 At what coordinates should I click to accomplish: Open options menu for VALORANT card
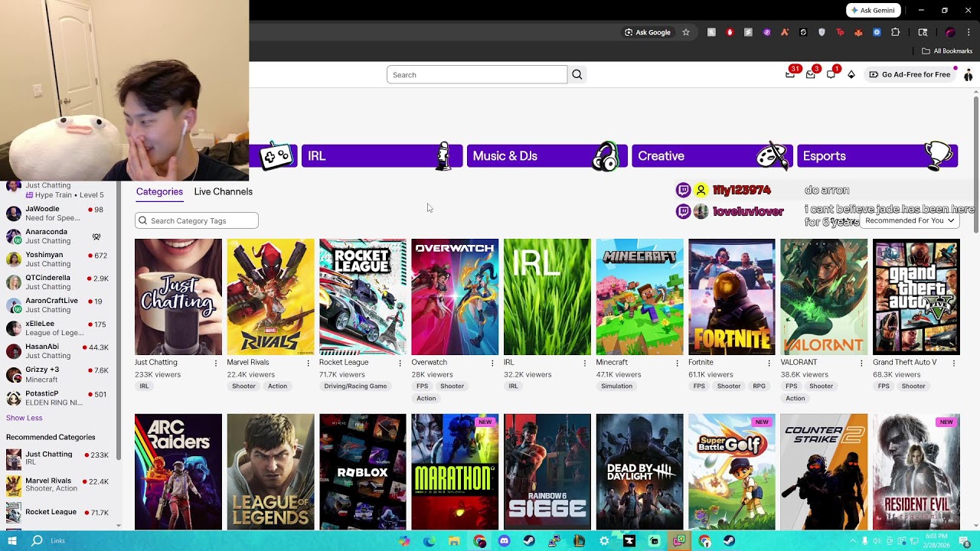point(861,363)
